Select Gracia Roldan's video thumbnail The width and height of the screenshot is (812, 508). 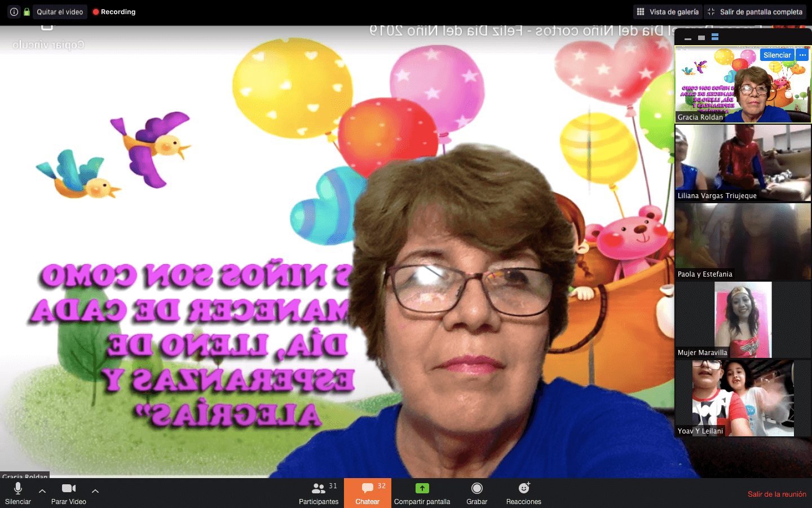[743, 85]
